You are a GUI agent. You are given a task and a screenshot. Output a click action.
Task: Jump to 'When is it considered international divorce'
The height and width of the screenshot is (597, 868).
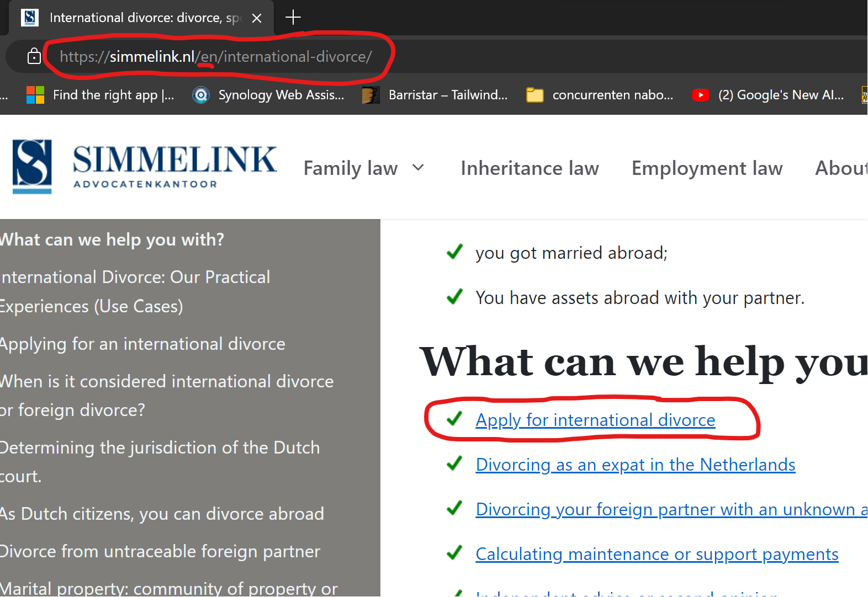(167, 396)
